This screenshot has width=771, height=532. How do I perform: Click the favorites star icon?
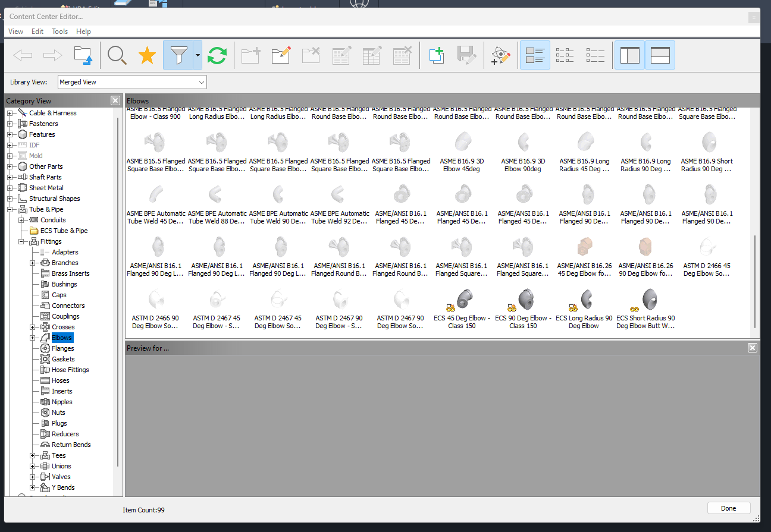point(146,55)
